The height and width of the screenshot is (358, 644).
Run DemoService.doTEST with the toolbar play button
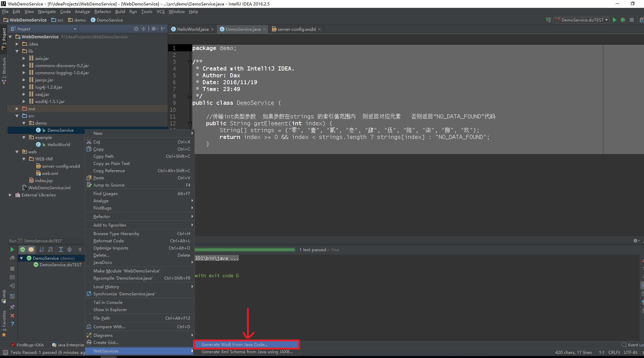click(615, 20)
